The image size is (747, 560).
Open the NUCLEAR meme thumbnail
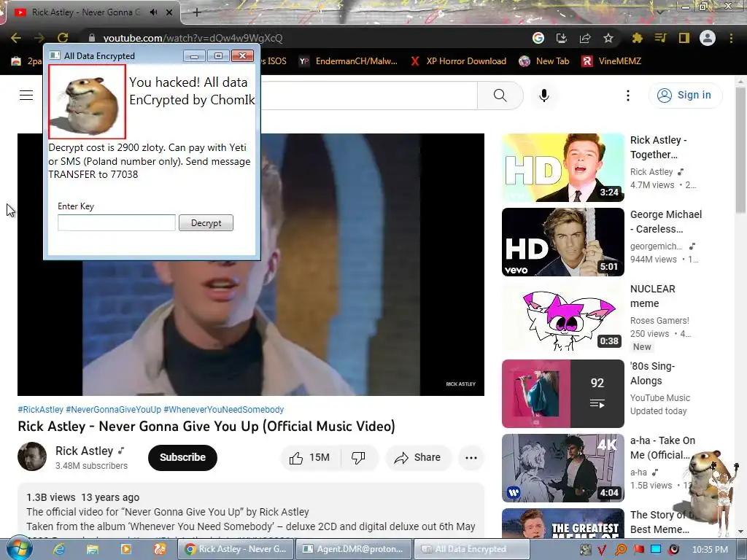(x=563, y=316)
